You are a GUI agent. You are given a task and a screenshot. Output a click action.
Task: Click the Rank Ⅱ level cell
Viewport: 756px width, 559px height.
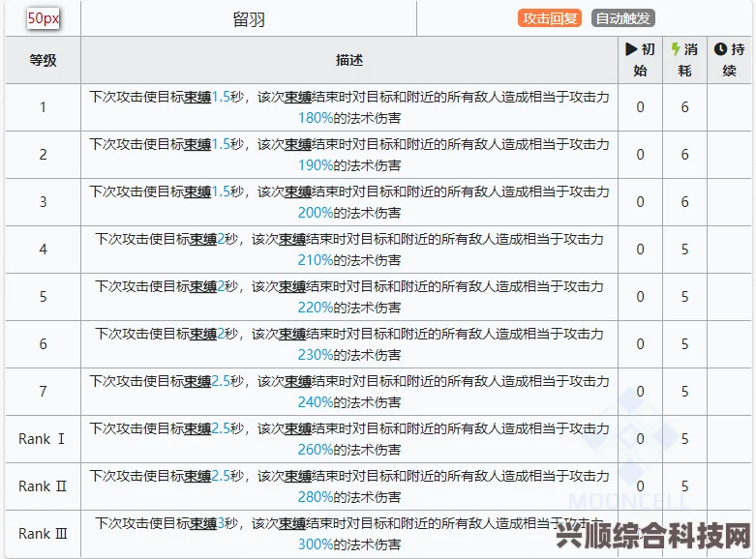click(x=43, y=486)
